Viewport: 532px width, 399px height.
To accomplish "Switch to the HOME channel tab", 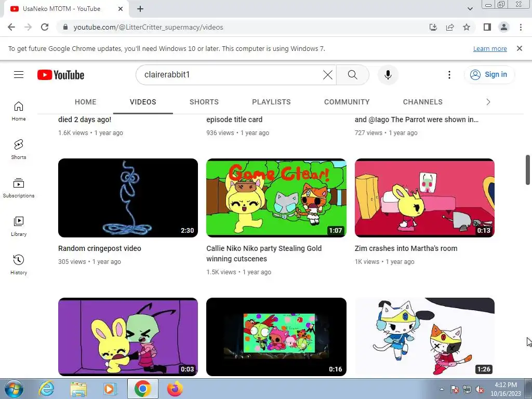I will coord(86,102).
